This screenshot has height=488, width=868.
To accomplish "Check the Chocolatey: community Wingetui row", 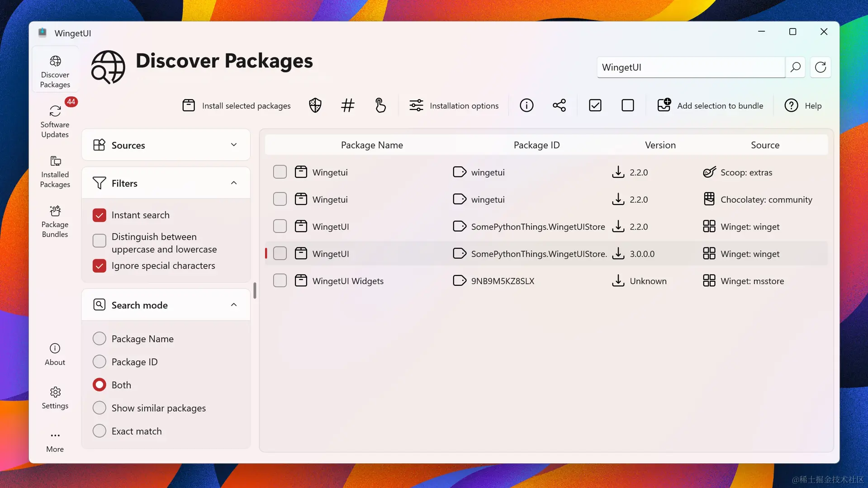I will click(280, 199).
